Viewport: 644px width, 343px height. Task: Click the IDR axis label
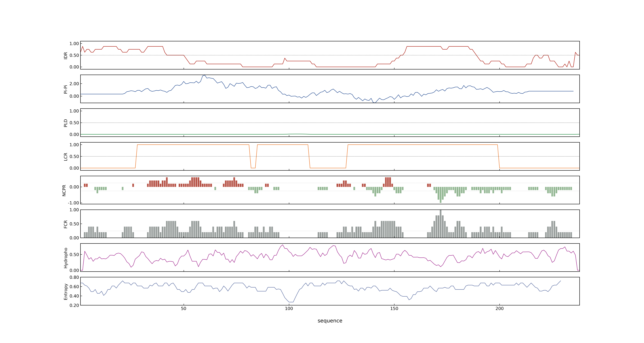66,55
